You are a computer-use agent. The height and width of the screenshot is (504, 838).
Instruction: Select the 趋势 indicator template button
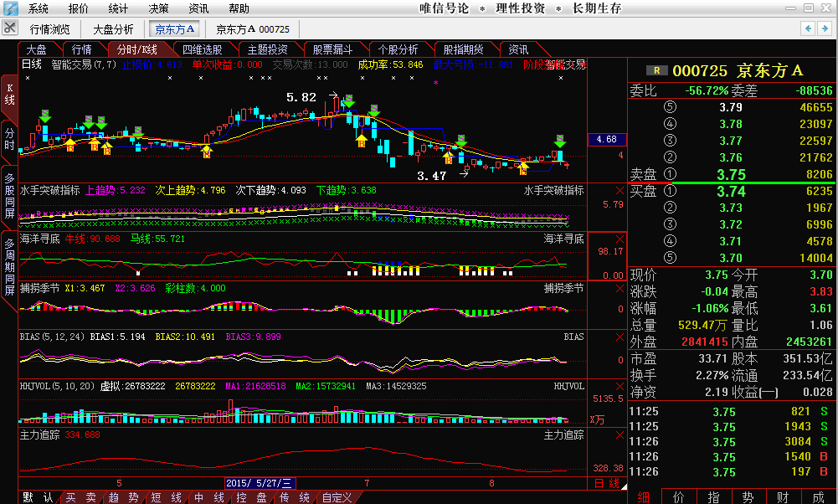123,497
